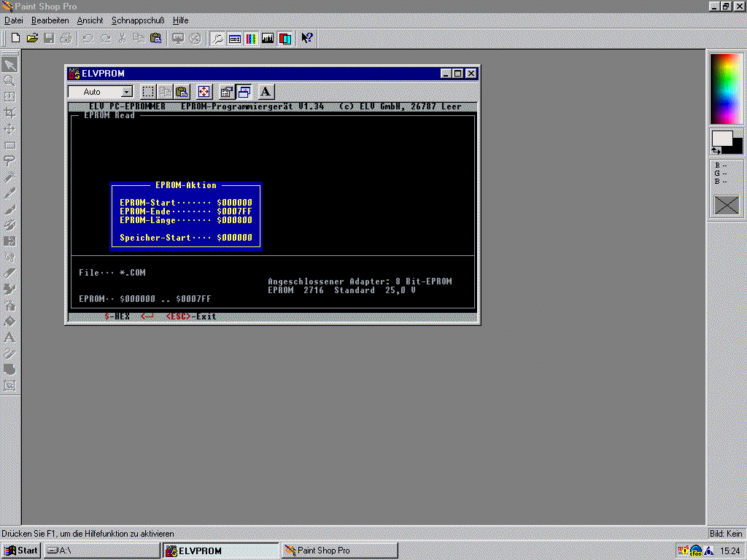Select the Clone Brush tool
747x560 pixels.
tap(9, 225)
